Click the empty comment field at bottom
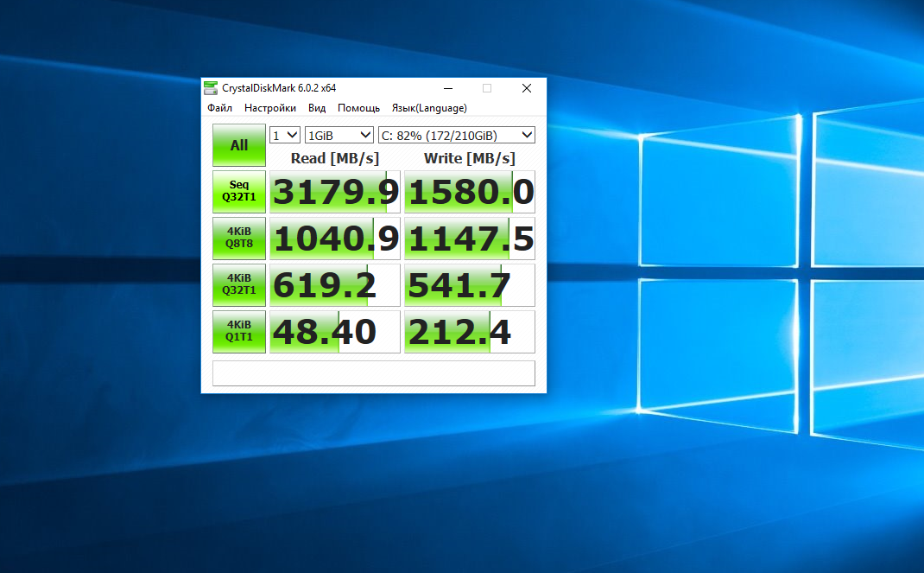Viewport: 924px width, 573px height. (374, 373)
